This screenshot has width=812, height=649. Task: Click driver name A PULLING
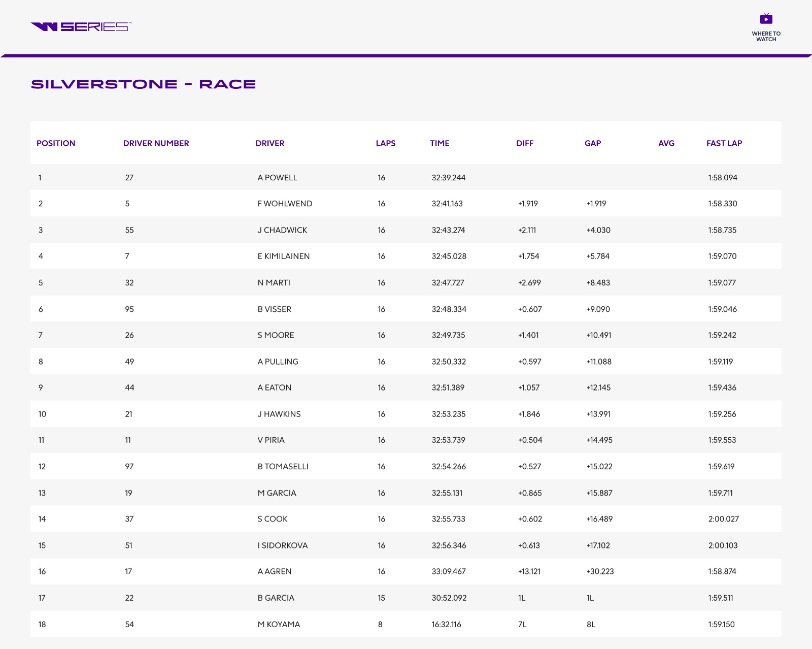(278, 362)
